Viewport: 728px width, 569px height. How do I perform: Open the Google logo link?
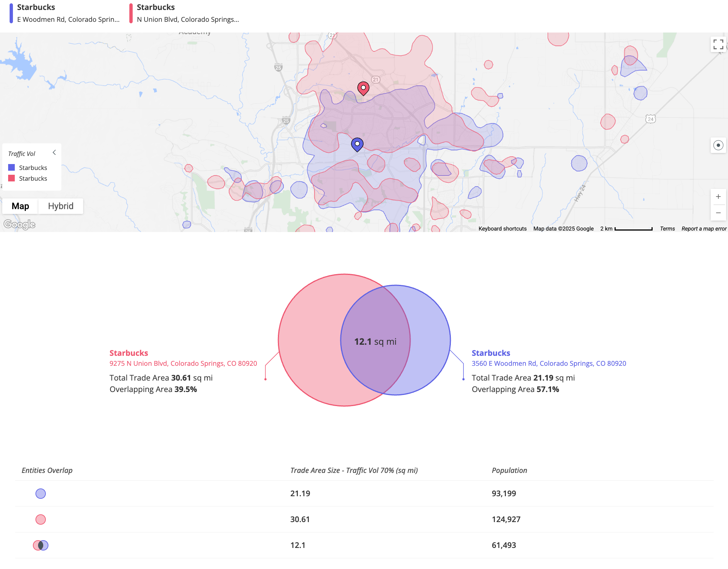coord(19,224)
